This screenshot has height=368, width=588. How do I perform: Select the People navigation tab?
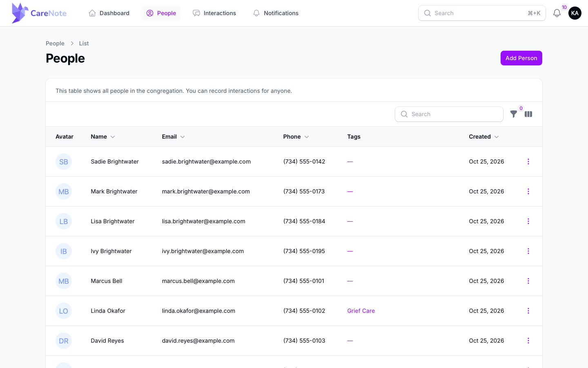(161, 13)
